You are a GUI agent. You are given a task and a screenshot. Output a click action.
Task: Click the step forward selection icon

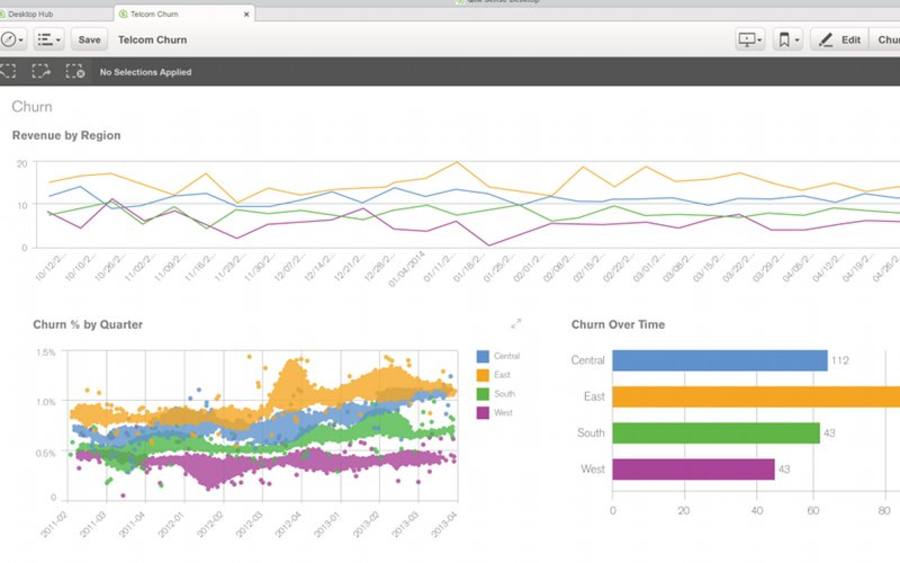coord(41,72)
